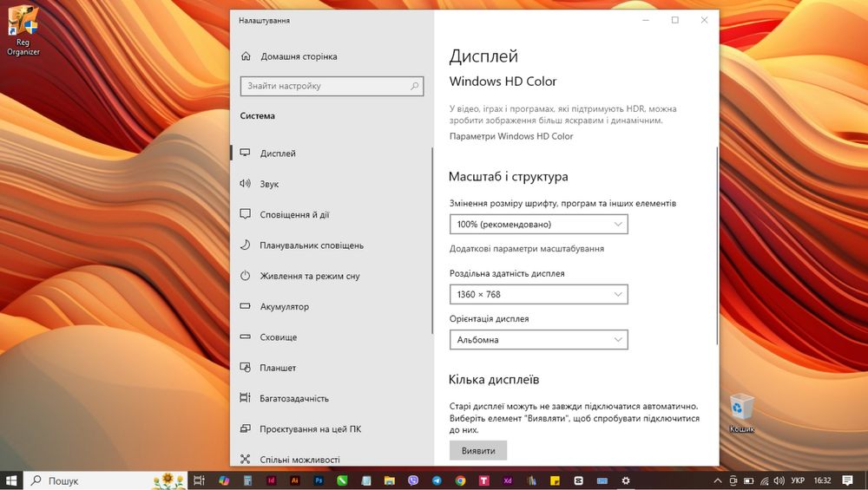The height and width of the screenshot is (490, 868).
Task: Select the Звук text in sidebar
Action: point(269,184)
